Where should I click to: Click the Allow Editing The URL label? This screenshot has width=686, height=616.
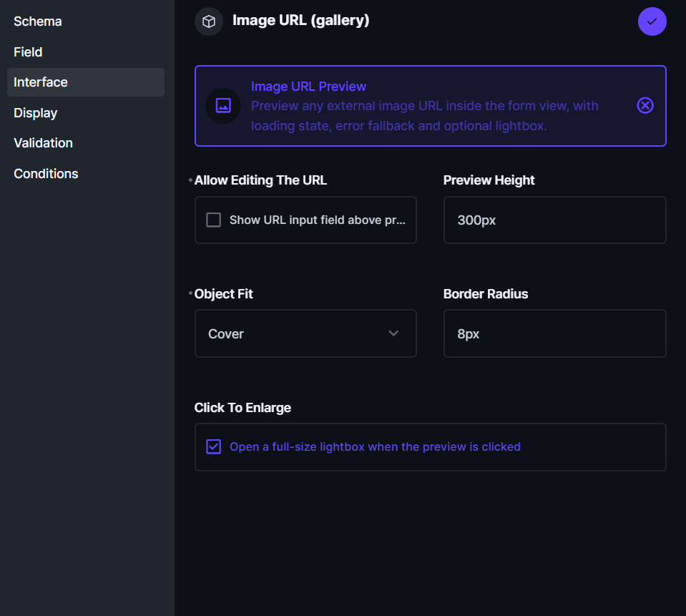[260, 180]
